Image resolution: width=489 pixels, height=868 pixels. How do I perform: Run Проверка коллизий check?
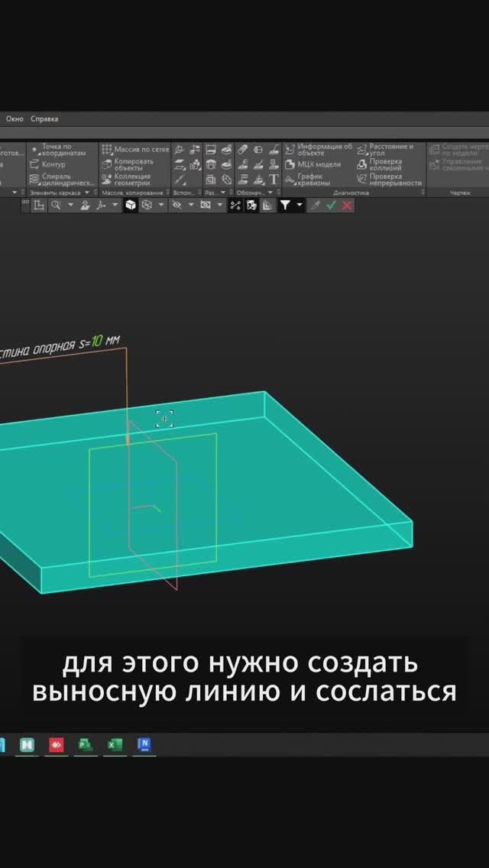380,164
